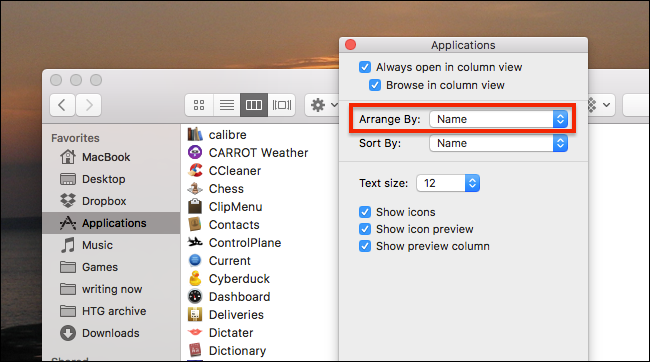This screenshot has height=362, width=650.
Task: Open the Text size dropdown
Action: click(448, 183)
